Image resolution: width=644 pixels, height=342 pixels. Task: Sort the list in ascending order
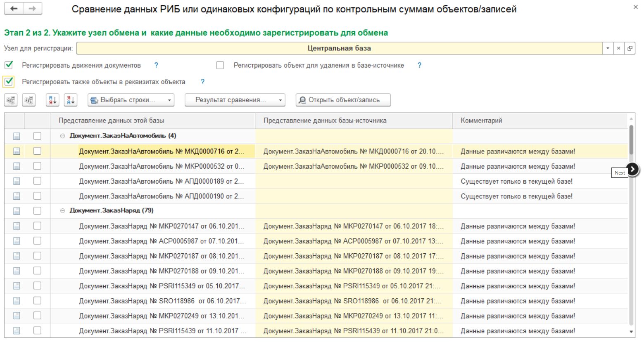(52, 100)
